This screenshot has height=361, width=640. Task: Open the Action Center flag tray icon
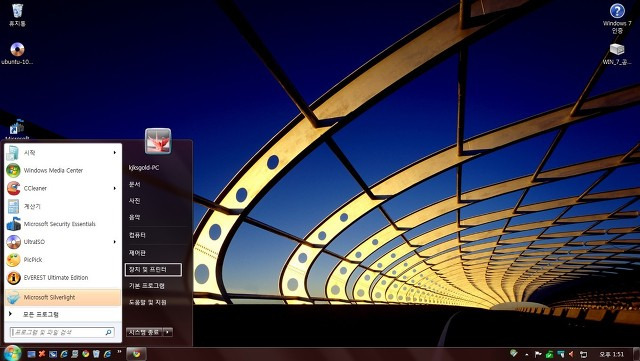(538, 354)
